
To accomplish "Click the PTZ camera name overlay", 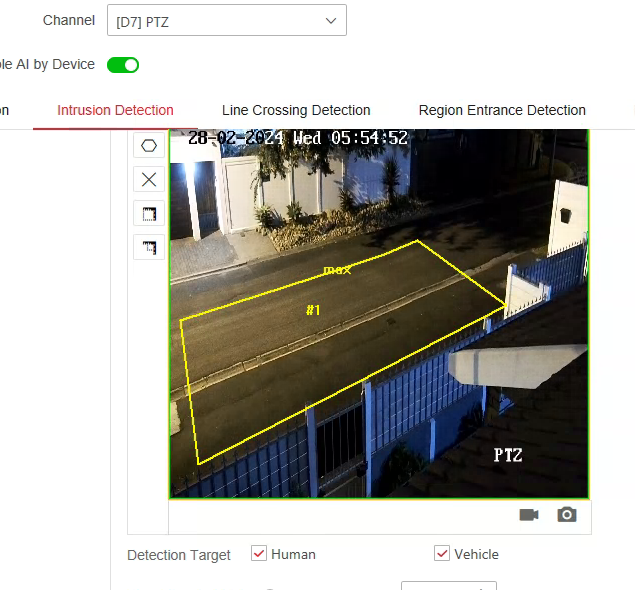I will tap(508, 455).
